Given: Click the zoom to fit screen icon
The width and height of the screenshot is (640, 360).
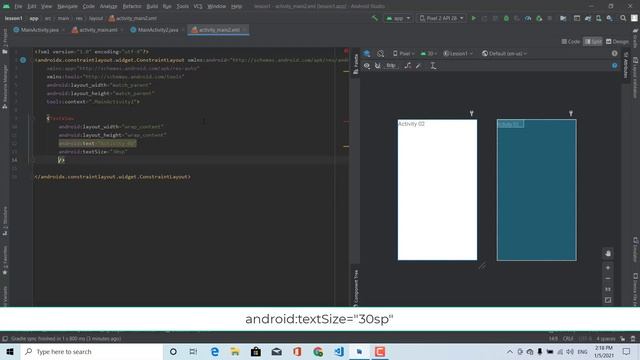Looking at the screenshot, I should 608,300.
